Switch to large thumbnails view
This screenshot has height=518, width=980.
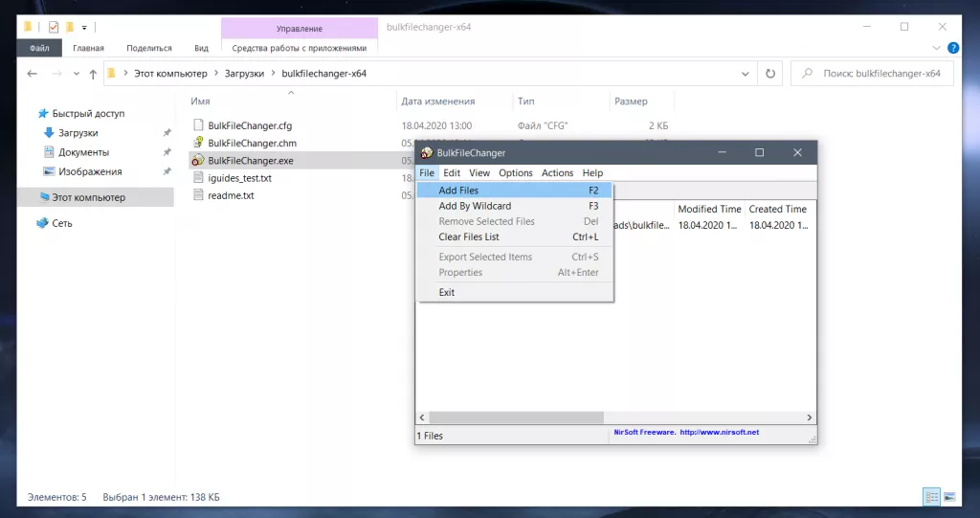click(x=949, y=497)
